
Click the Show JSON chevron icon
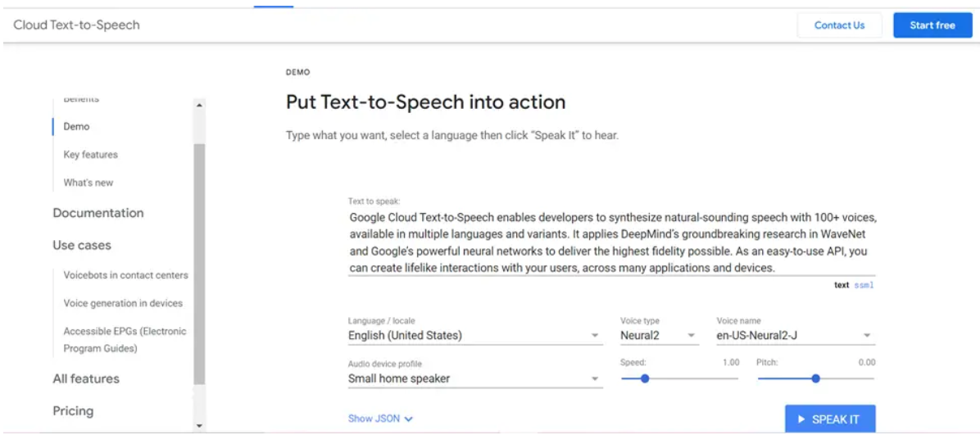409,419
